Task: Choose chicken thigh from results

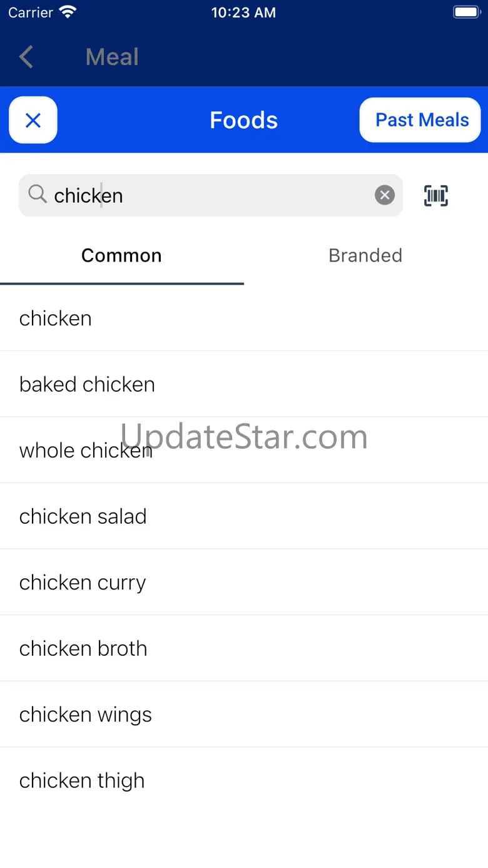Action: point(244,780)
